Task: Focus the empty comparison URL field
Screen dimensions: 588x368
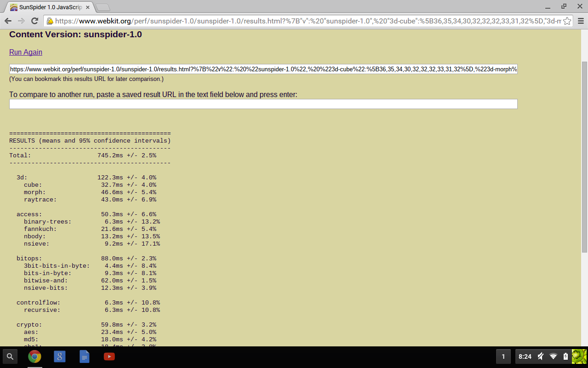Action: pyautogui.click(x=263, y=104)
